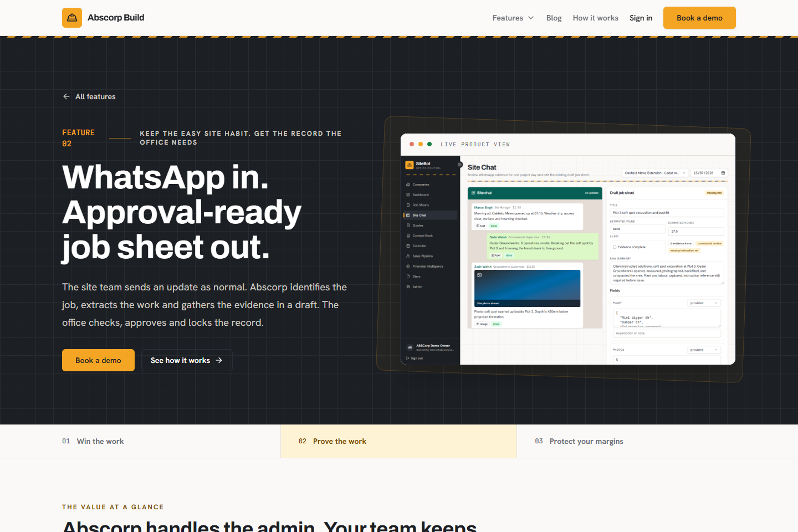Select the 02 Prove the work tab

(x=398, y=441)
